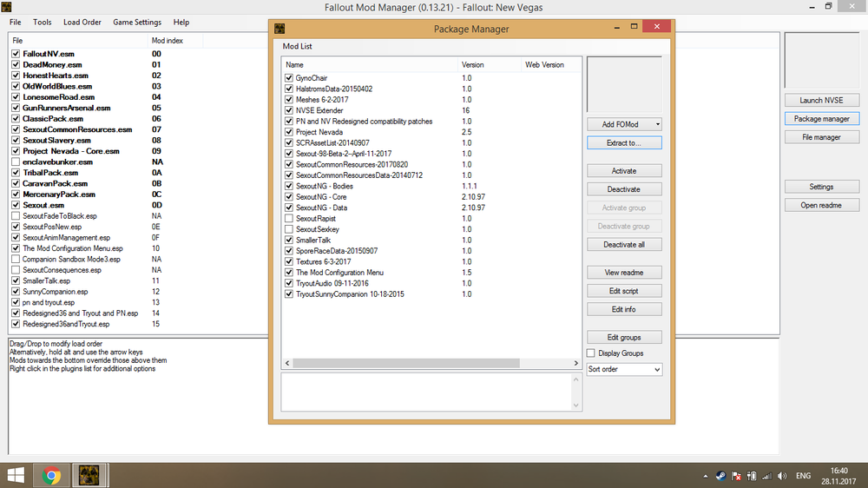
Task: Open the Load Order menu
Action: 82,23
